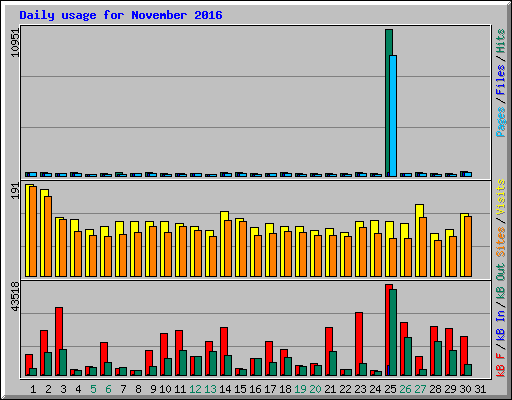Click day label '2' on x-axis
The height and width of the screenshot is (400, 512).
click(x=48, y=389)
